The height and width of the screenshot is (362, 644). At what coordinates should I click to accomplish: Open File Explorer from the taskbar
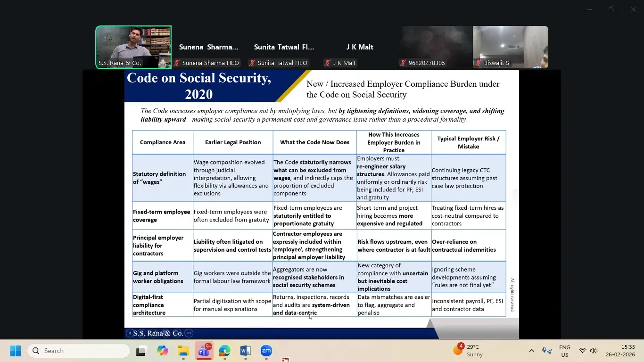(x=183, y=351)
